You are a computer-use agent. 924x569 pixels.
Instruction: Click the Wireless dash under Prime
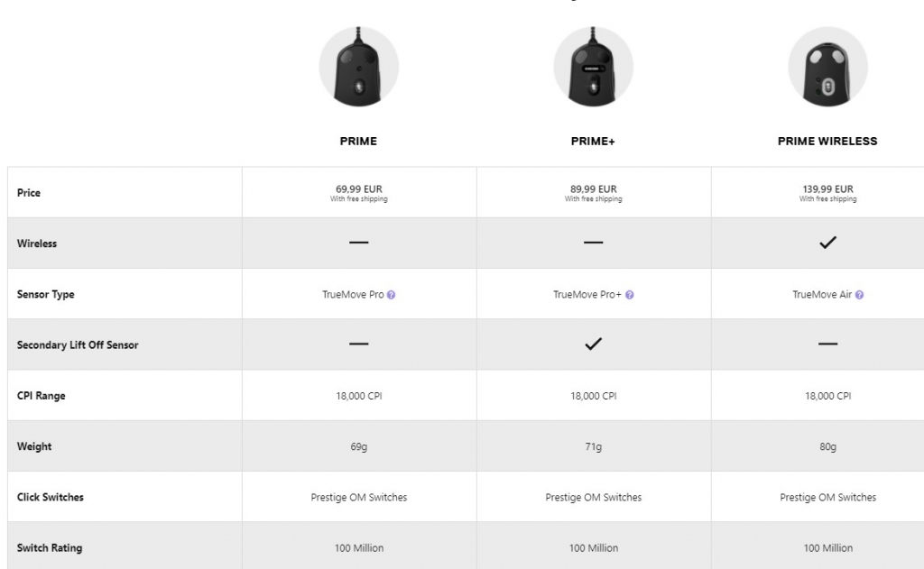358,243
